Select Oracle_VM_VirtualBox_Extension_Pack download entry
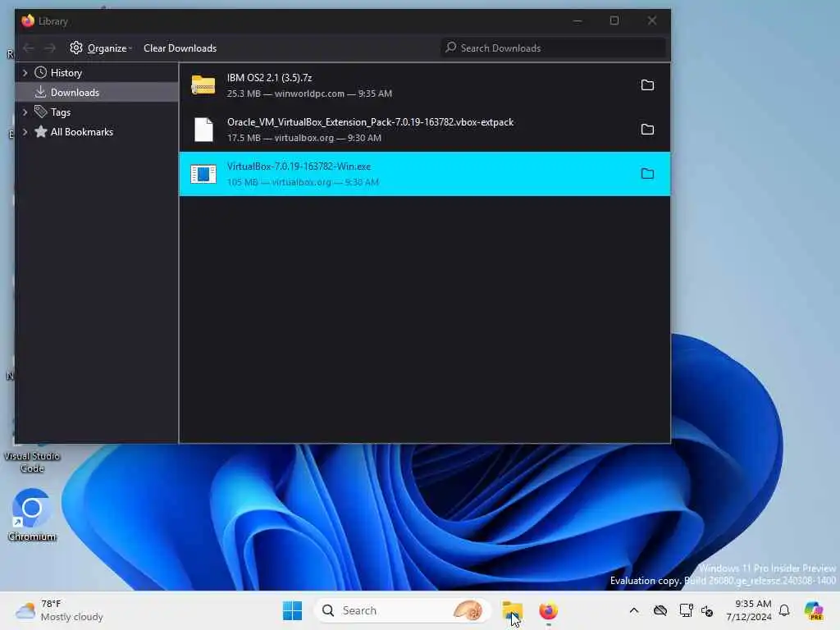The image size is (840, 630). pyautogui.click(x=424, y=130)
